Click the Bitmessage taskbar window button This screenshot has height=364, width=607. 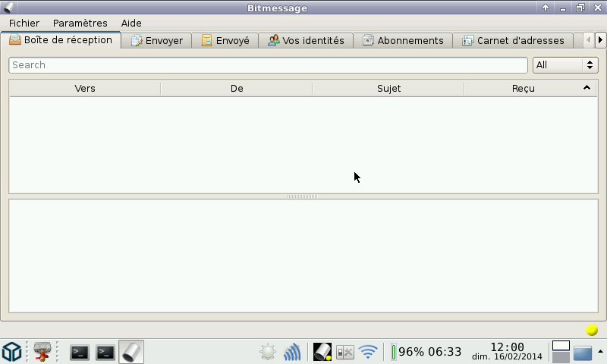[131, 352]
